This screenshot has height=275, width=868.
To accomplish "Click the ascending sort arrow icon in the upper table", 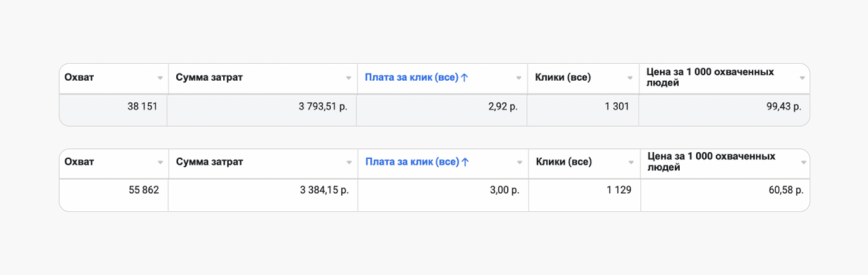I will tap(464, 78).
